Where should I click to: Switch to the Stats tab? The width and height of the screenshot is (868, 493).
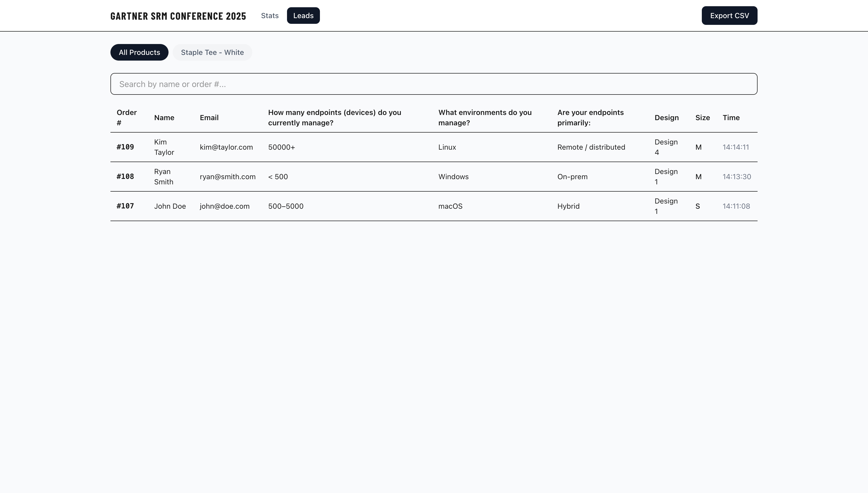pyautogui.click(x=269, y=16)
